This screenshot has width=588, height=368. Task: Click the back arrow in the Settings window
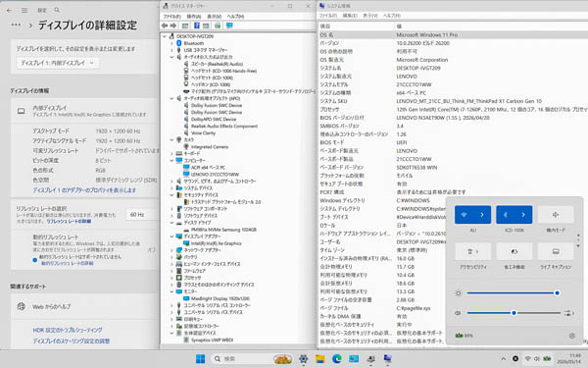tap(10, 10)
